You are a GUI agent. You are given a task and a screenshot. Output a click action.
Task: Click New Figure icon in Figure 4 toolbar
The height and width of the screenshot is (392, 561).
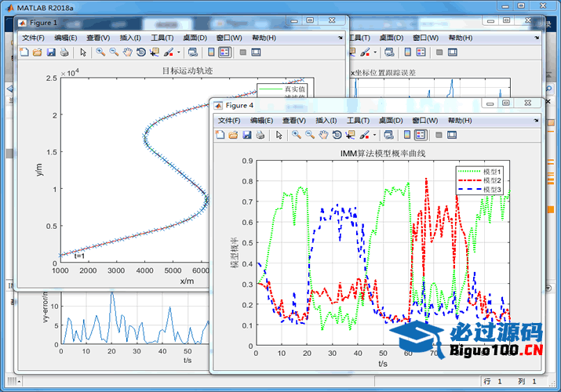point(220,135)
